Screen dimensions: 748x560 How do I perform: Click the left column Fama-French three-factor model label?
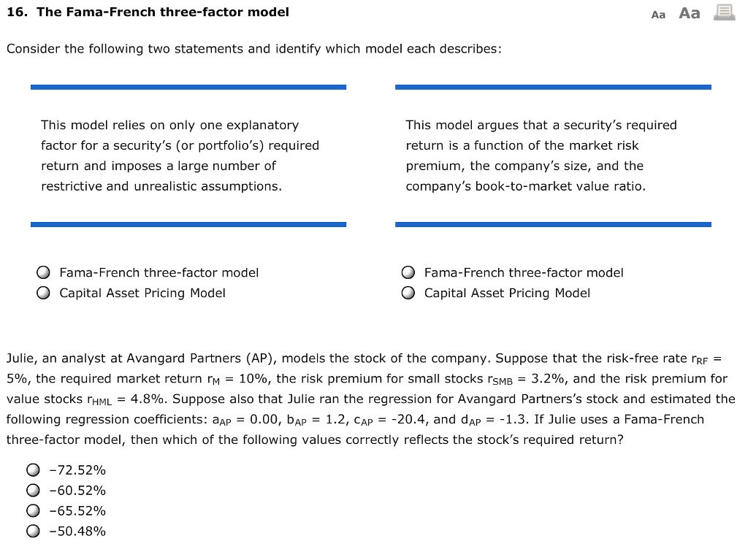pos(159,273)
